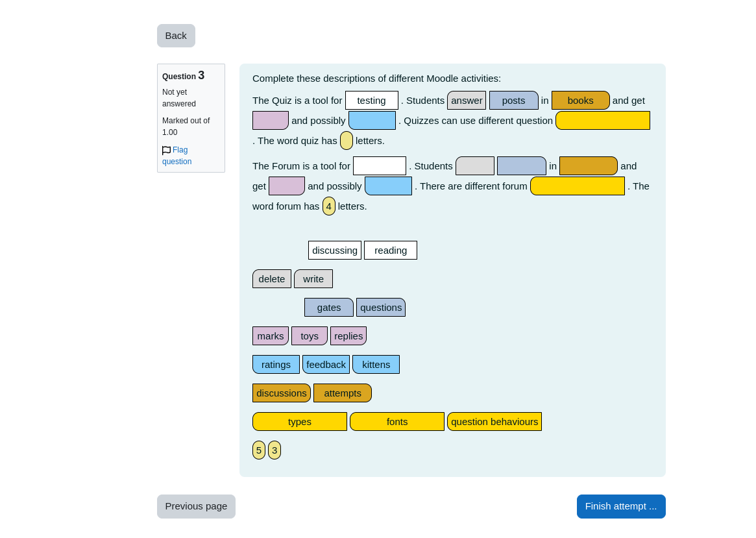Click the empty yellow blank after 'different forum'
756x538 pixels.
[x=577, y=186]
